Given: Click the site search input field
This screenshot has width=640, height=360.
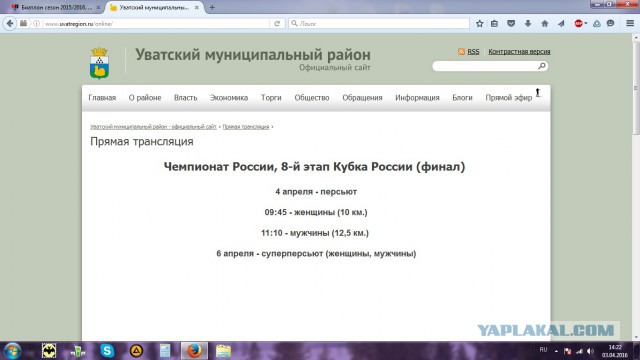Looking at the screenshot, I should click(485, 66).
